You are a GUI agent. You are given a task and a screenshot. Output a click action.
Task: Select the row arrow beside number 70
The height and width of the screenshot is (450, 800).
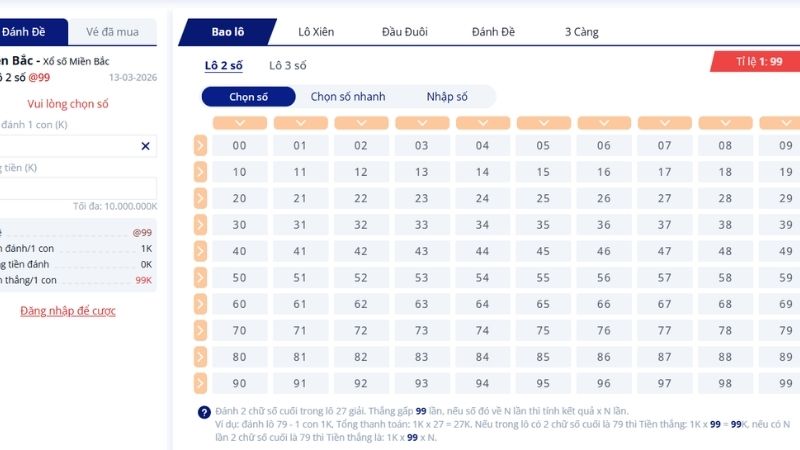[x=200, y=330]
